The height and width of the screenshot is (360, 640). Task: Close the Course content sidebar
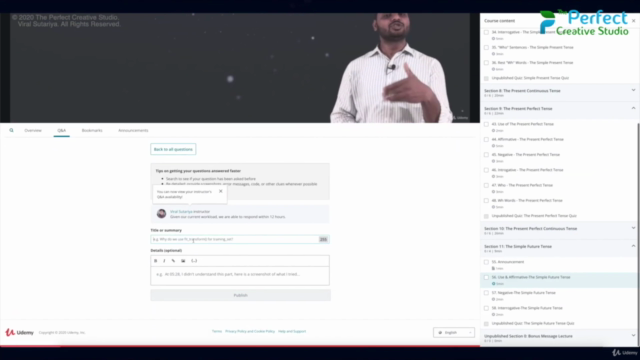[x=633, y=20]
